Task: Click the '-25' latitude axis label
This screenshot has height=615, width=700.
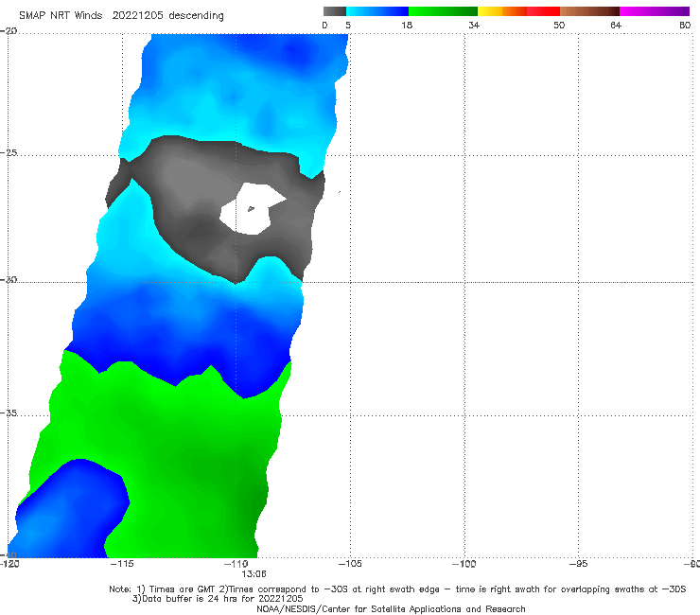Action: (9, 152)
